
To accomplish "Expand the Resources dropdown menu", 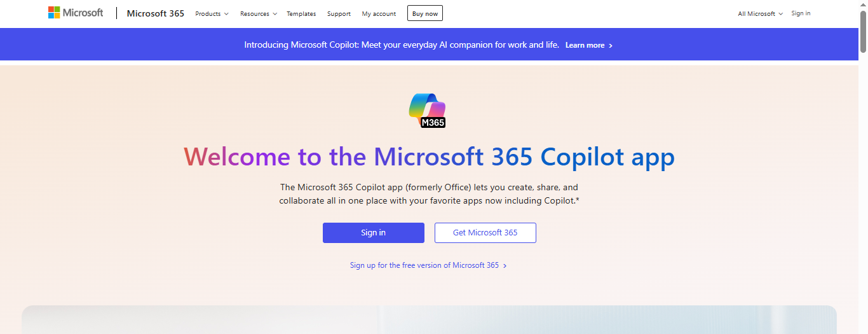I will [259, 14].
